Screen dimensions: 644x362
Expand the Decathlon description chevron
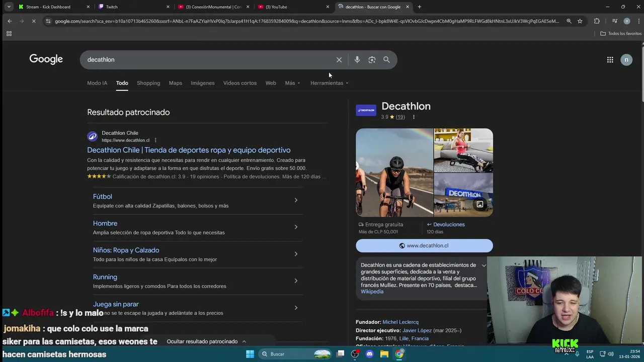tap(484, 265)
